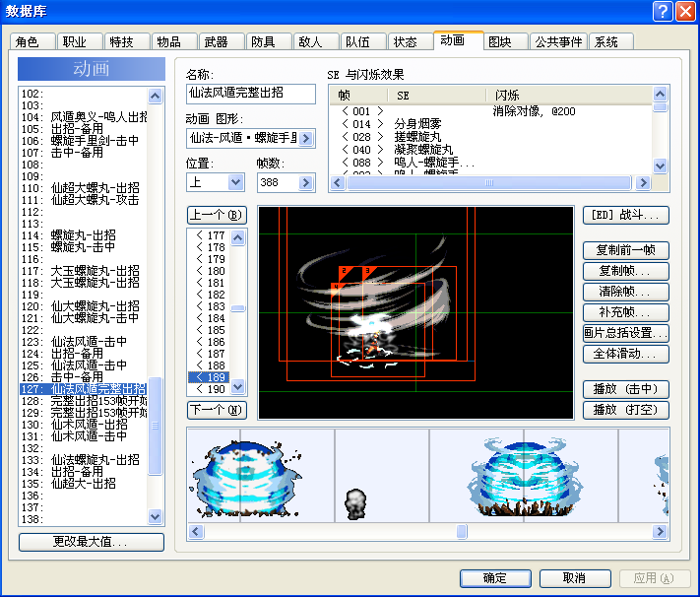This screenshot has width=700, height=597.
Task: Cancel with the 取消 button
Action: pyautogui.click(x=575, y=578)
